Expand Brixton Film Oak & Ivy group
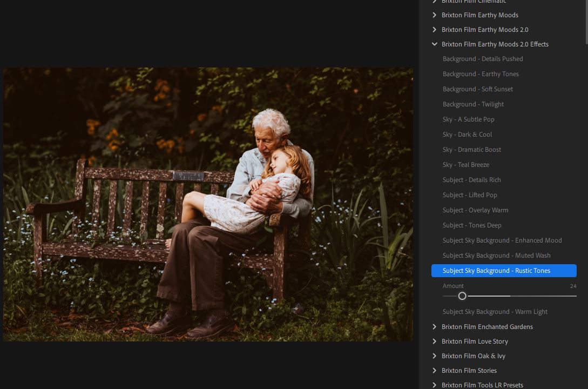Viewport: 588px width, 389px height. pos(435,356)
